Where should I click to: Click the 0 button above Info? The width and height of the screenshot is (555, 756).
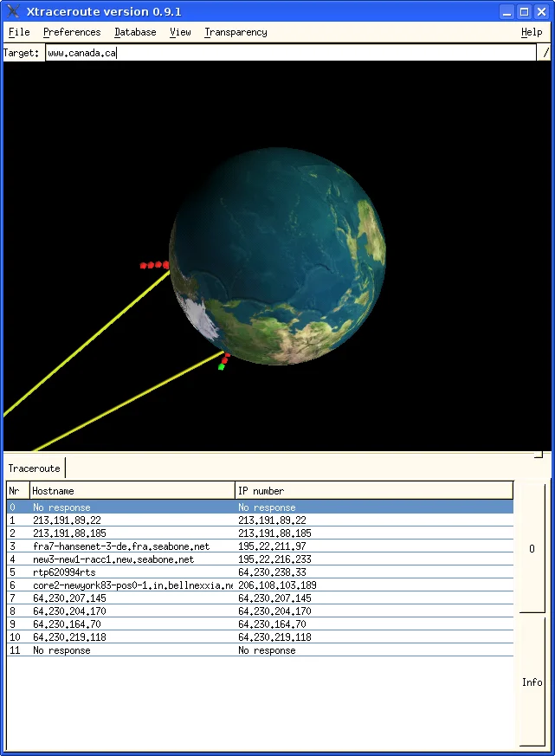(x=532, y=549)
